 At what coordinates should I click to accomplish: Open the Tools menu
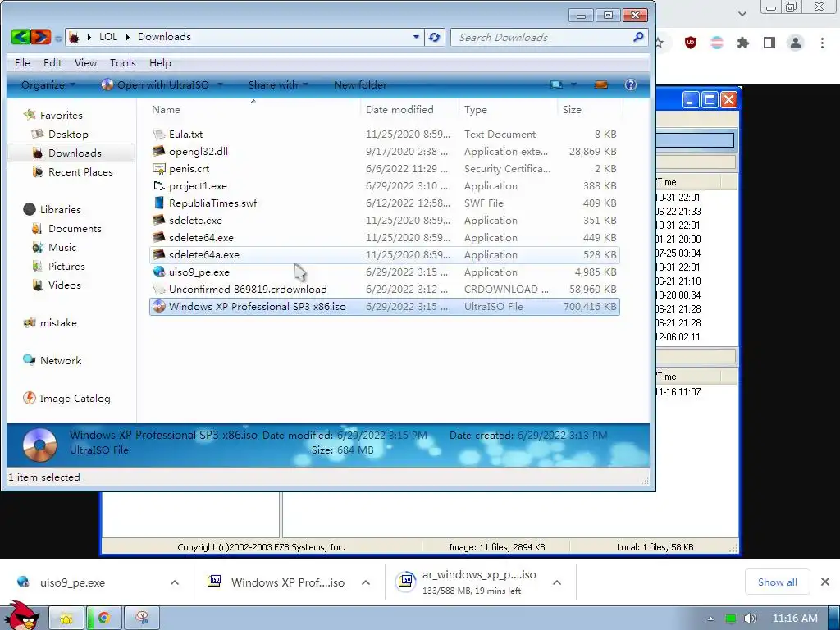point(123,62)
